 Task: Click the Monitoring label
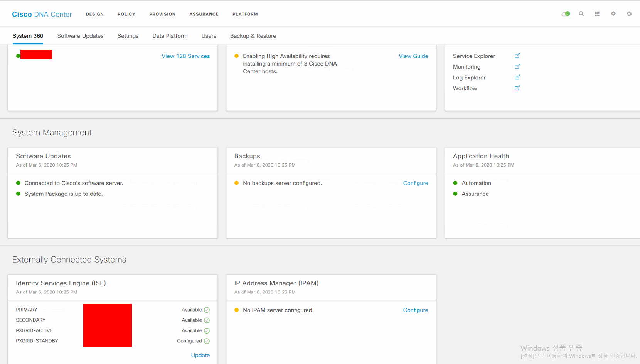pyautogui.click(x=467, y=67)
